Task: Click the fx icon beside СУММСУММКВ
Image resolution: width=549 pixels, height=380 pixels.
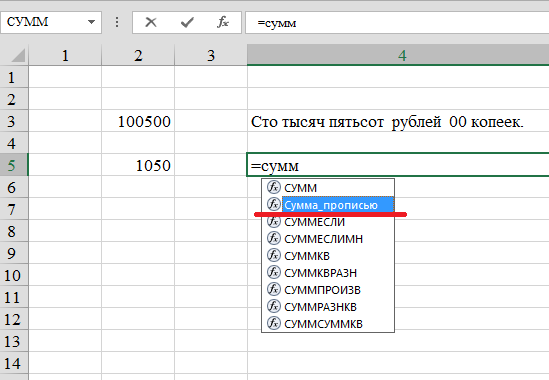Action: 274,323
